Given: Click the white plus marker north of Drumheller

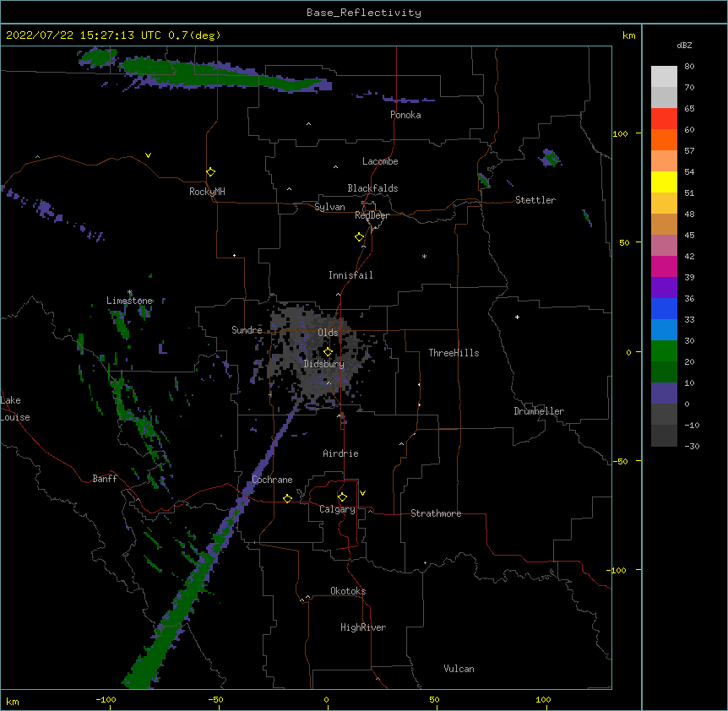Looking at the screenshot, I should [517, 317].
